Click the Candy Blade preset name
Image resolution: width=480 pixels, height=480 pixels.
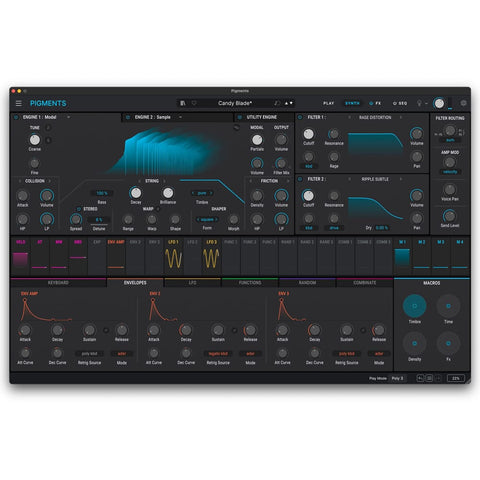point(235,103)
